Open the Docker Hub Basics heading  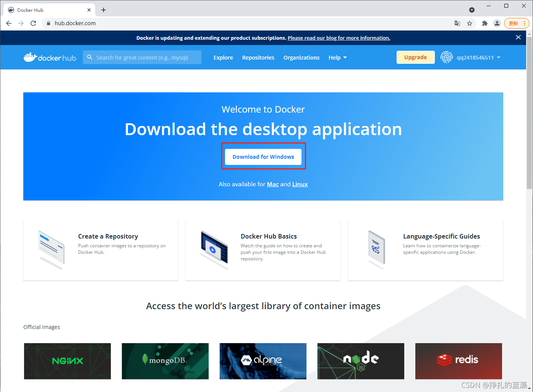click(x=269, y=236)
